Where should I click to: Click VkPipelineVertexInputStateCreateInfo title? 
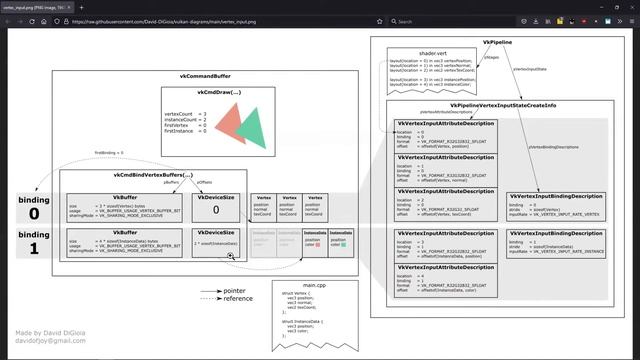503,105
